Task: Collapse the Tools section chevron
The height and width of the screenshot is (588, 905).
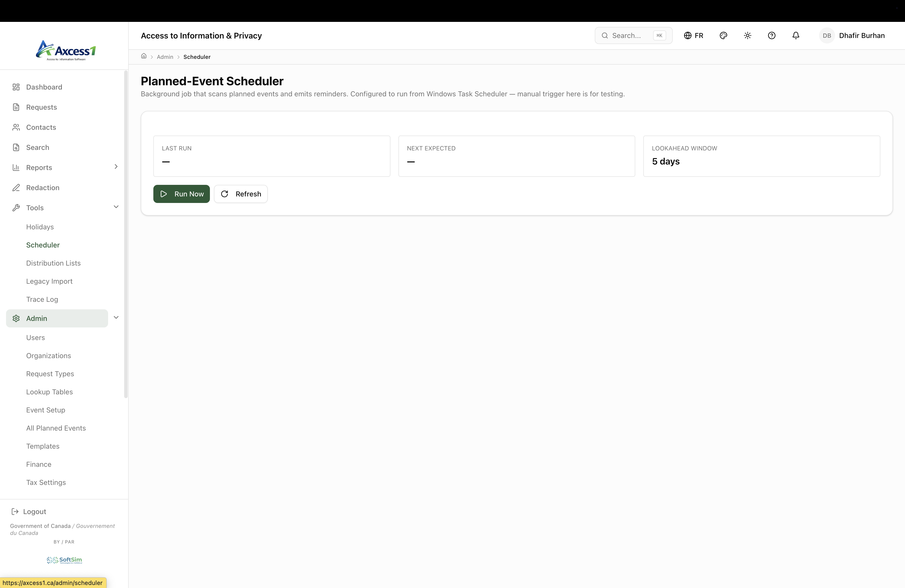Action: pyautogui.click(x=116, y=207)
